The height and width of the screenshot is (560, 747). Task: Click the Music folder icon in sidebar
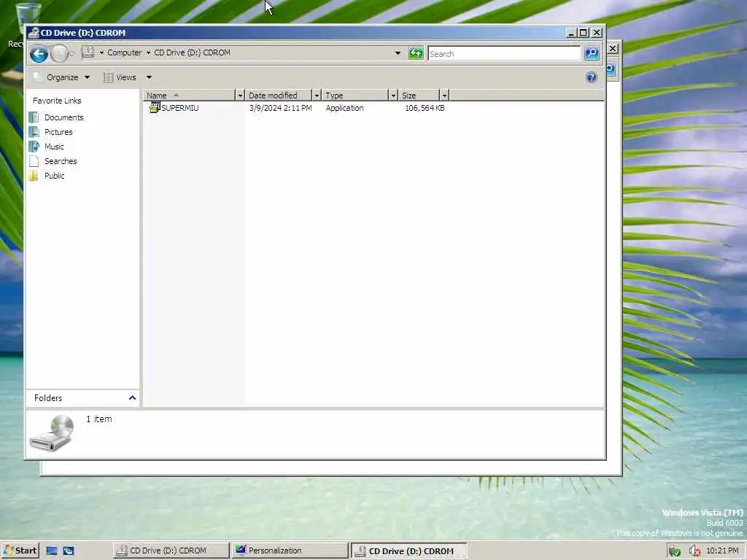click(x=34, y=147)
